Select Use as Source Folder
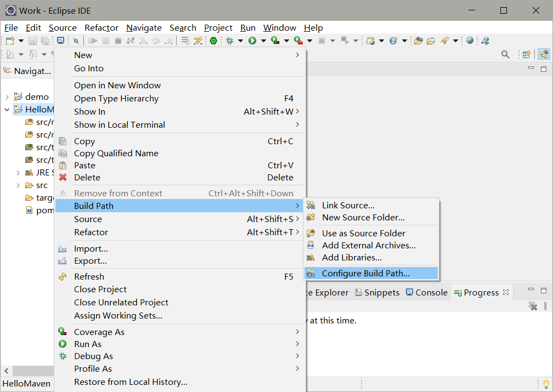553x392 pixels. [x=371, y=234]
